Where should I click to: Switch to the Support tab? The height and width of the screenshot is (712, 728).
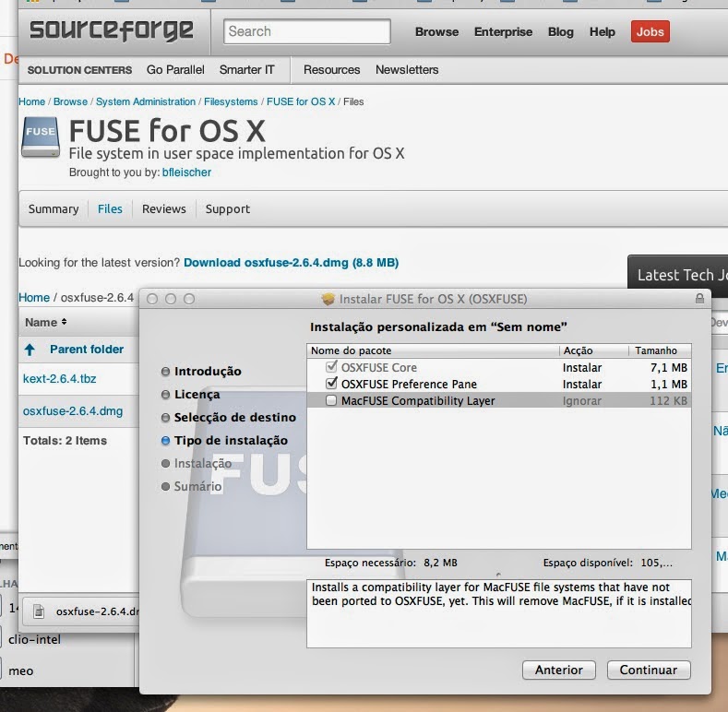pyautogui.click(x=228, y=208)
